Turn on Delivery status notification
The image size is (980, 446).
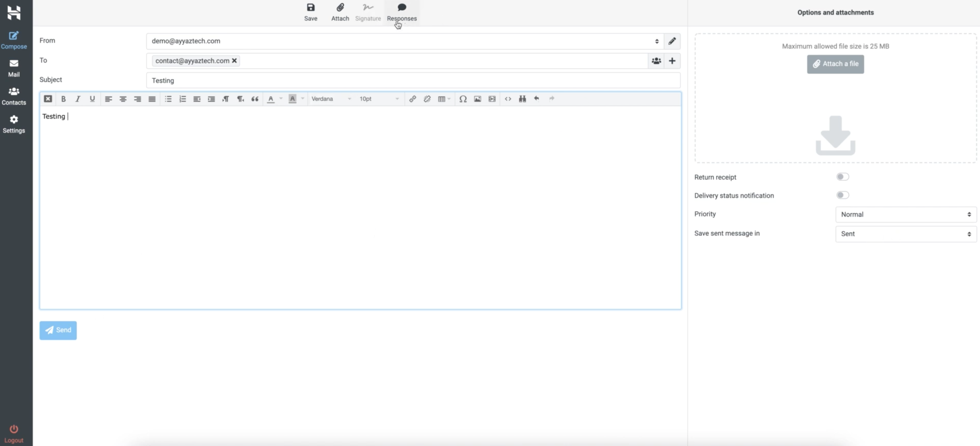(x=843, y=195)
